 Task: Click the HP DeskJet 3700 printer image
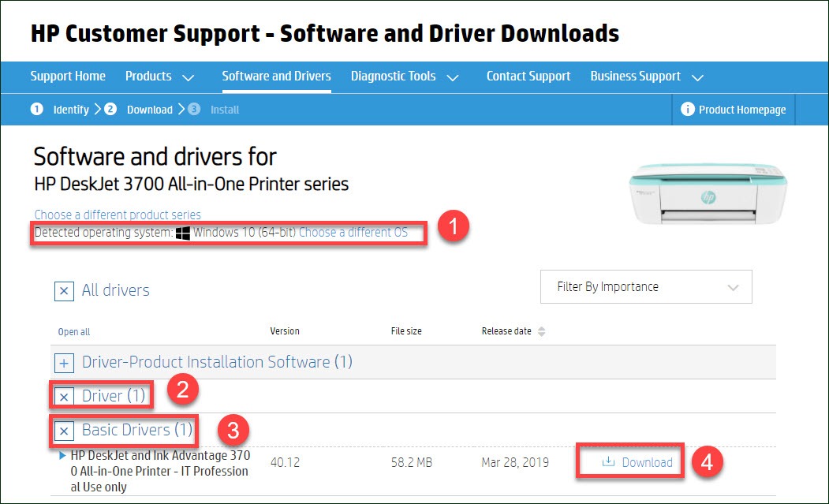click(x=708, y=195)
